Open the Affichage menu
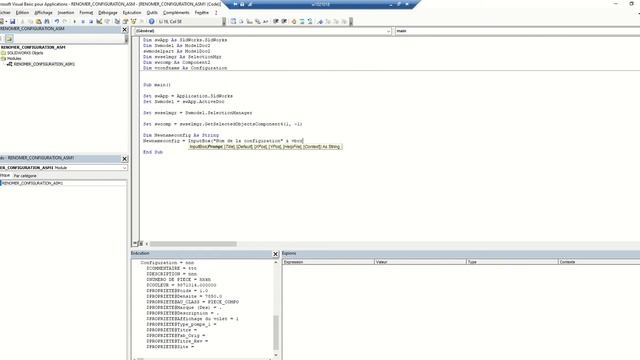 coord(43,13)
